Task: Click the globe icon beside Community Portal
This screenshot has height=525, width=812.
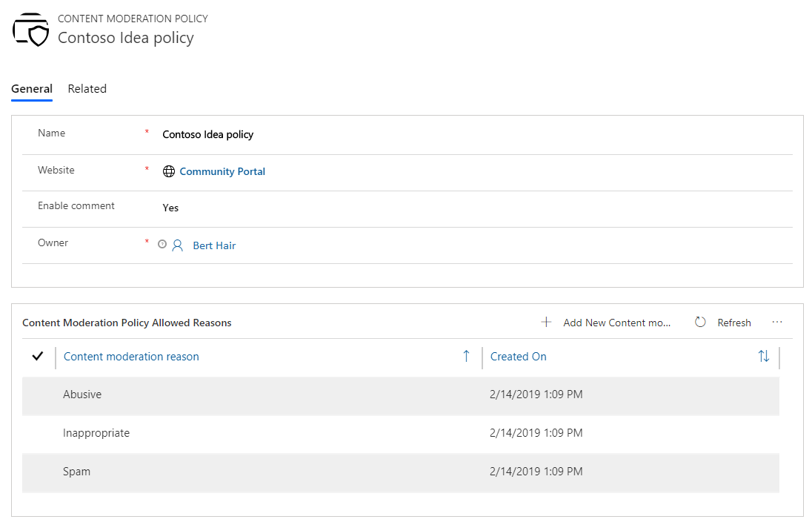Action: click(x=169, y=171)
